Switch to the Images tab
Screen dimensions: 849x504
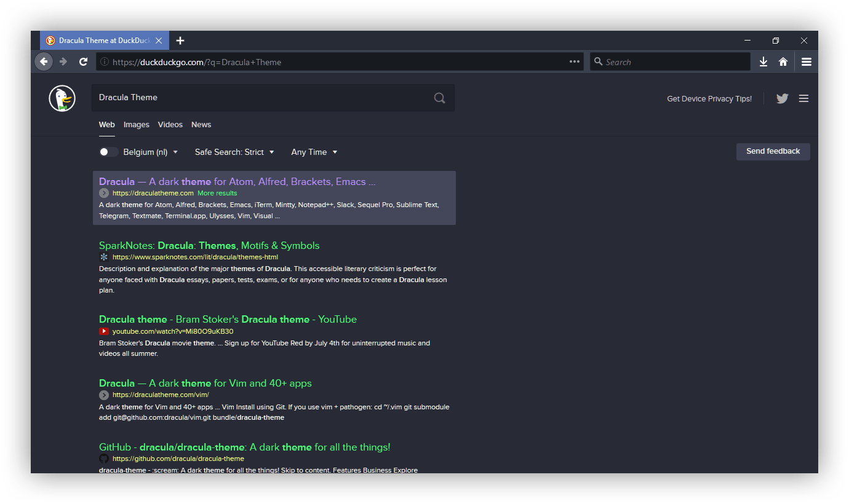tap(136, 124)
